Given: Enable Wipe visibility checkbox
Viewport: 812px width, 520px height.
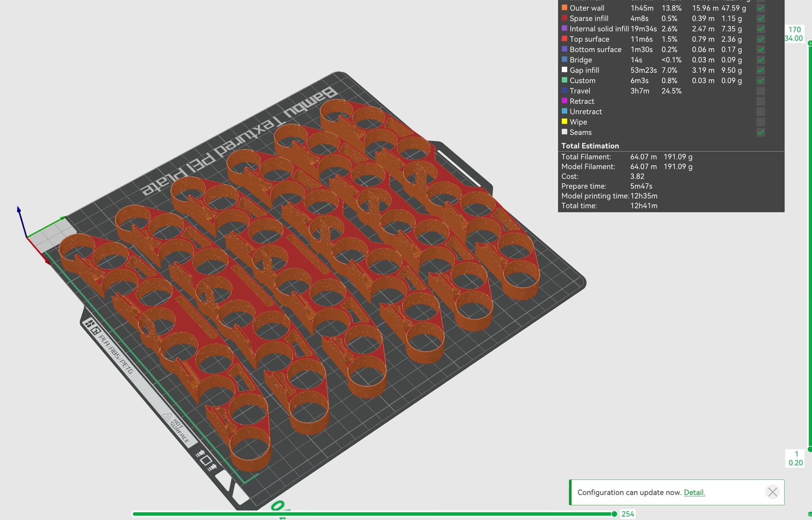Looking at the screenshot, I should pyautogui.click(x=760, y=122).
